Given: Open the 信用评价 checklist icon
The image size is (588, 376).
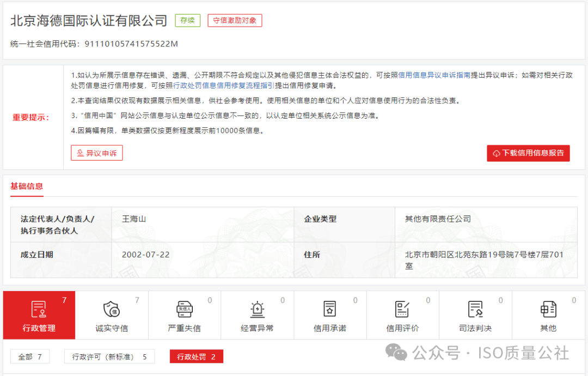Looking at the screenshot, I should pos(403,309).
